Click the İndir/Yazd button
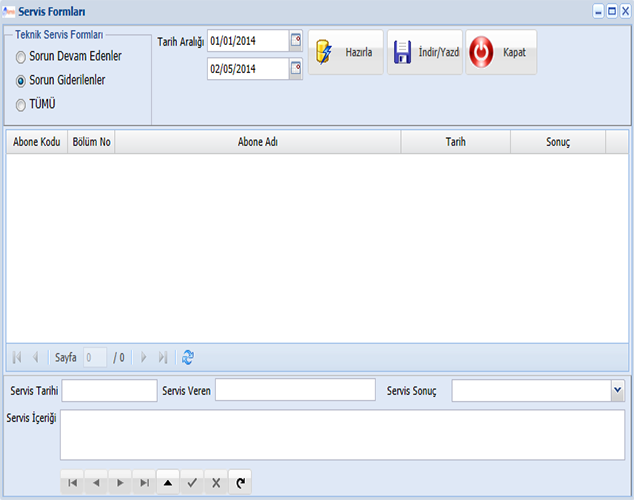 425,52
